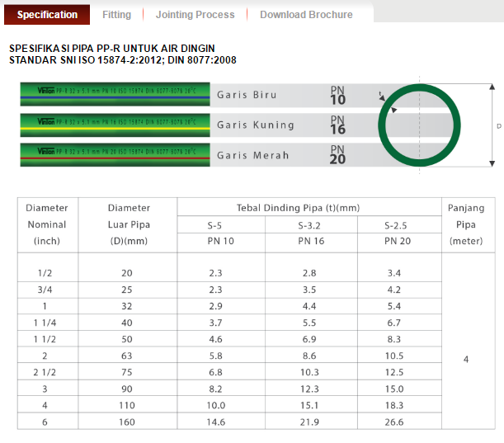Image resolution: width=504 pixels, height=443 pixels.
Task: Click the PN 16 pressure rating badge
Action: tap(338, 125)
